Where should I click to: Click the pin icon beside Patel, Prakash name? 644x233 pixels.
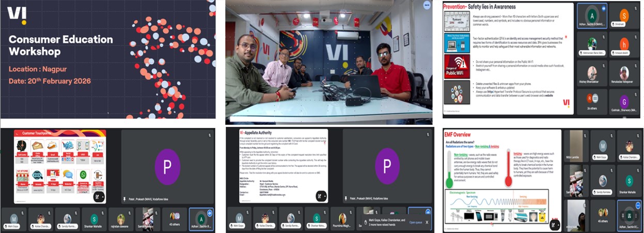(124, 198)
